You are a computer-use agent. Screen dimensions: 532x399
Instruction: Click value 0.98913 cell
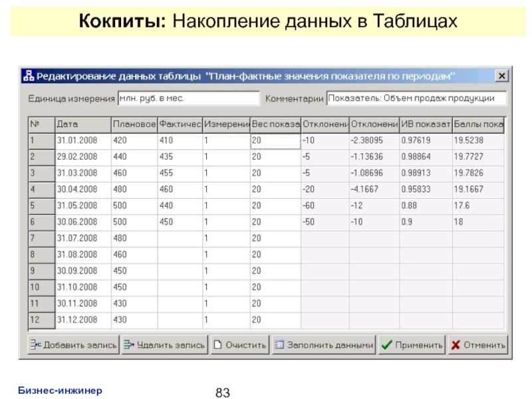pyautogui.click(x=426, y=174)
